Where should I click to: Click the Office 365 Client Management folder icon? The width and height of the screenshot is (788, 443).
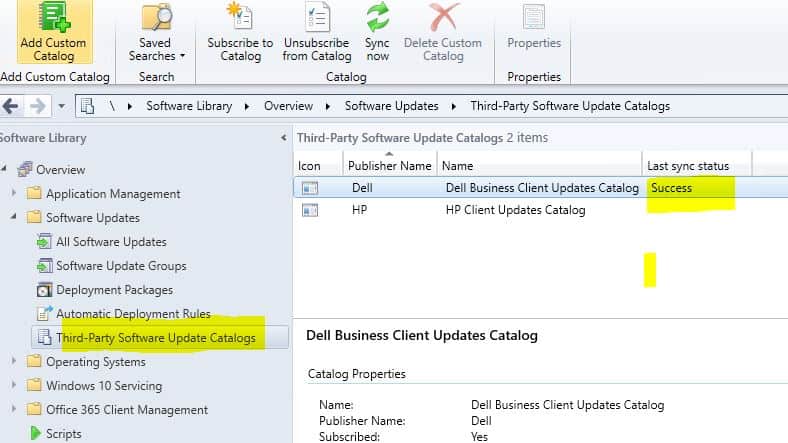34,409
